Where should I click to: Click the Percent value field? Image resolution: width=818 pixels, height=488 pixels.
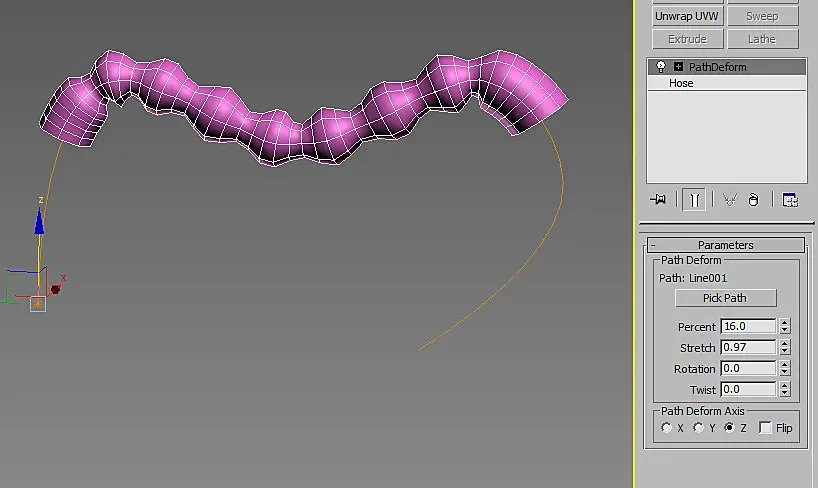pyautogui.click(x=748, y=326)
